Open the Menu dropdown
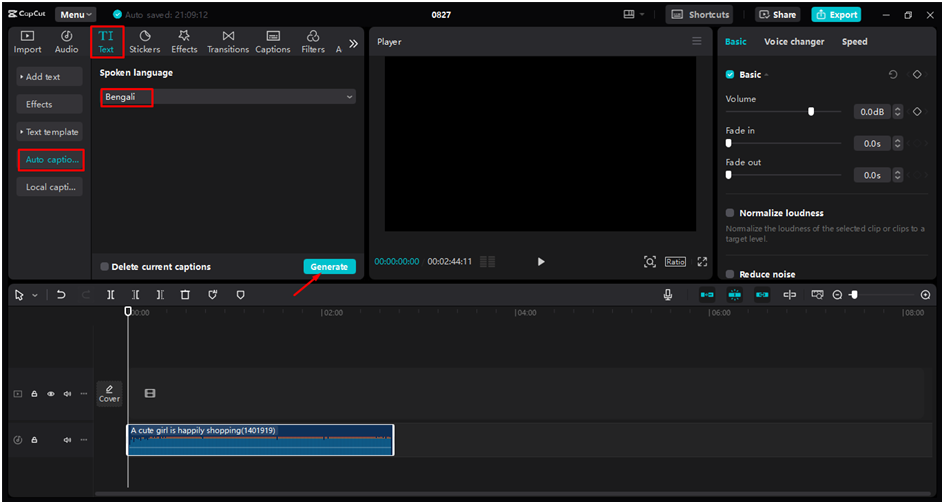 pos(76,14)
